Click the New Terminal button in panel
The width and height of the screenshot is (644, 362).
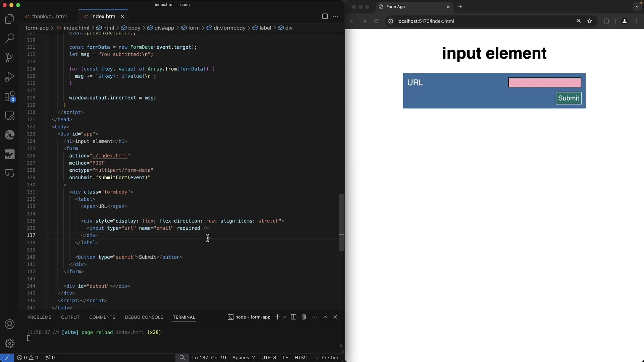[277, 317]
